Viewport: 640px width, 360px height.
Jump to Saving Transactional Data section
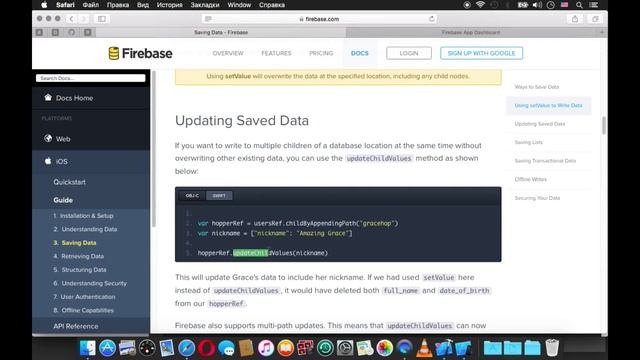[x=545, y=161]
